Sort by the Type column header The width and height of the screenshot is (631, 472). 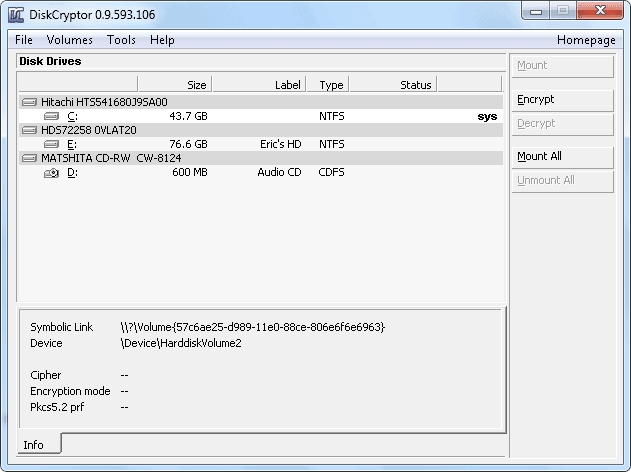coord(328,85)
